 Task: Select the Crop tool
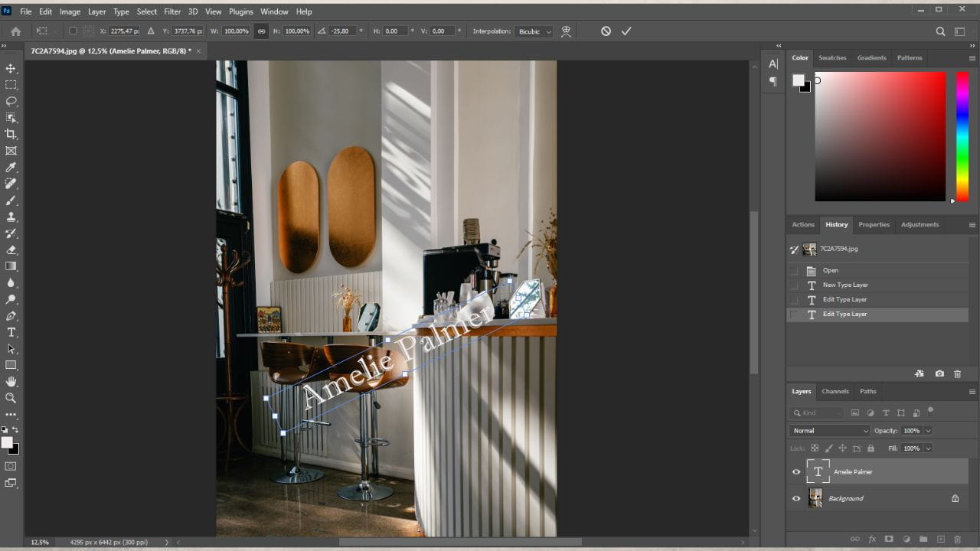pos(11,134)
